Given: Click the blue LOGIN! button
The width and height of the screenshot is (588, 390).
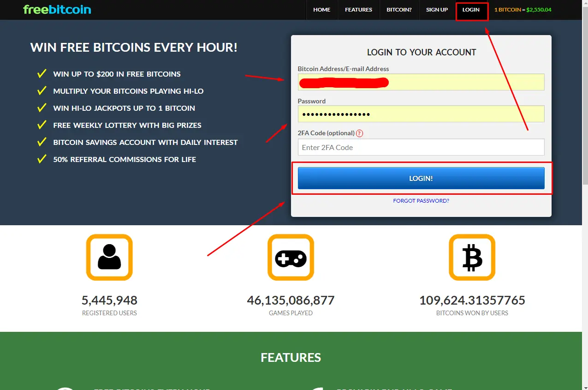Looking at the screenshot, I should pyautogui.click(x=421, y=178).
